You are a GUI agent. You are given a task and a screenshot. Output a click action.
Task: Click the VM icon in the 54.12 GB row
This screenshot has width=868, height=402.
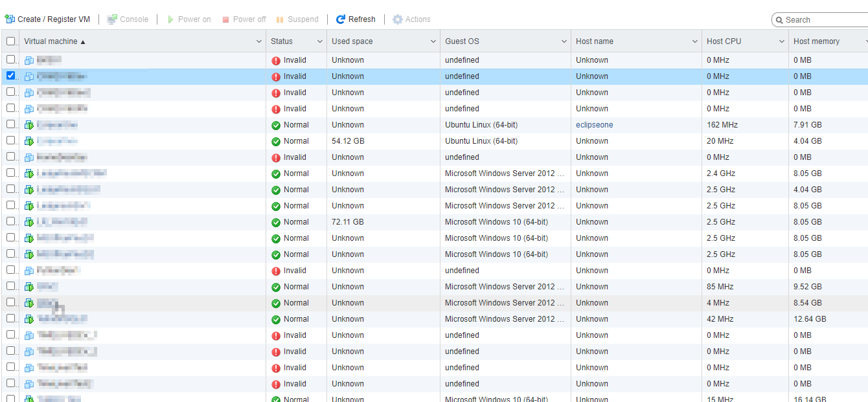pos(29,141)
